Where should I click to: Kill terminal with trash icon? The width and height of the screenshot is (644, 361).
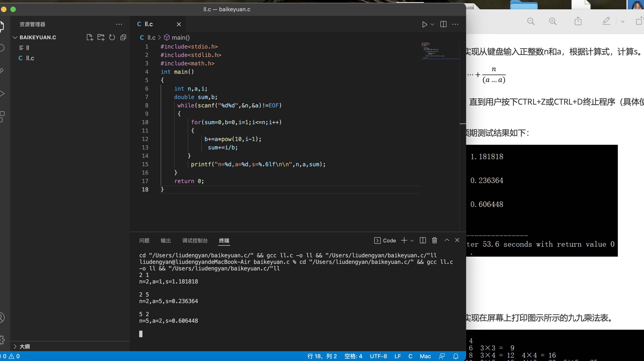click(x=435, y=240)
